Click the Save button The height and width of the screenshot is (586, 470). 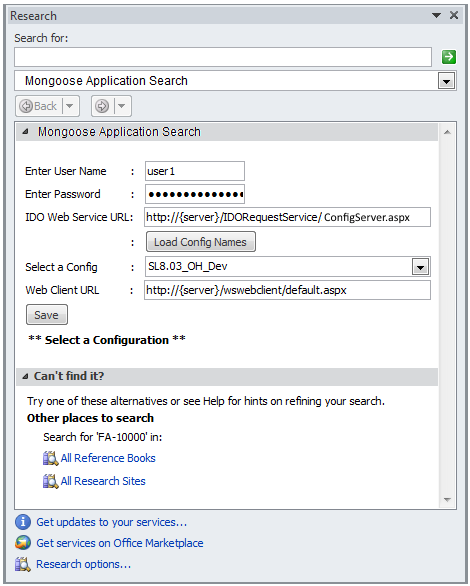pos(47,315)
